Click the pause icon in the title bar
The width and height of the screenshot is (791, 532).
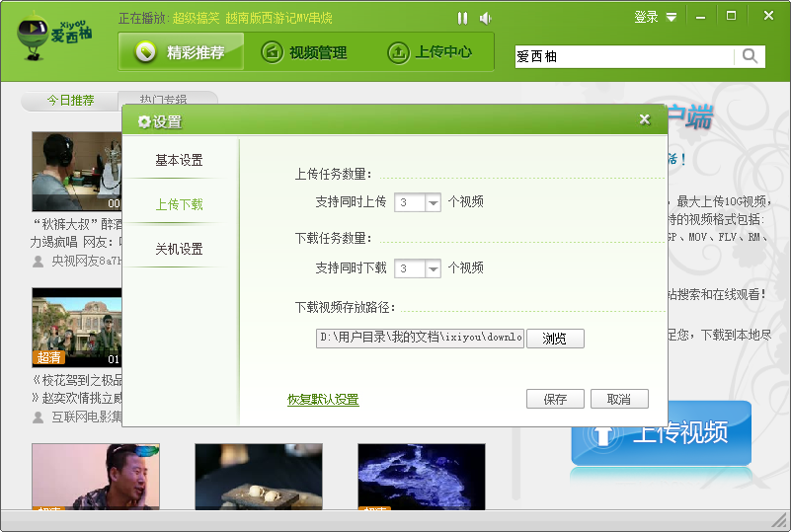tap(462, 18)
